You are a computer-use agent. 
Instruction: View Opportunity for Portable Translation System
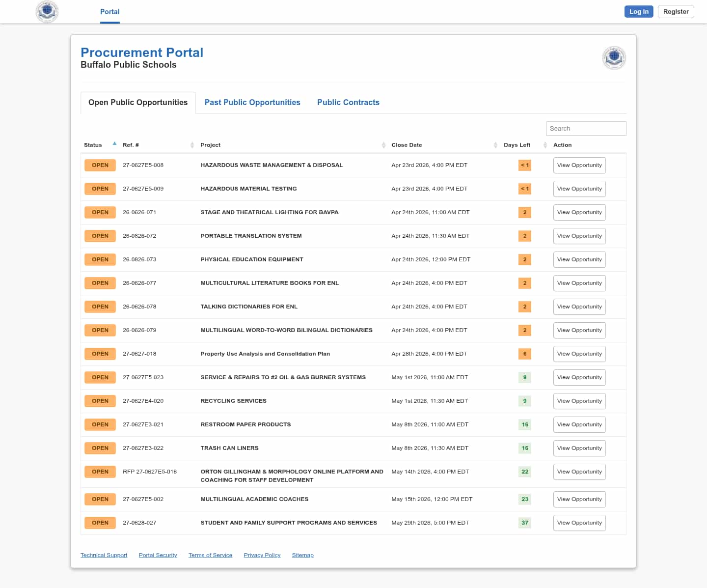point(579,236)
